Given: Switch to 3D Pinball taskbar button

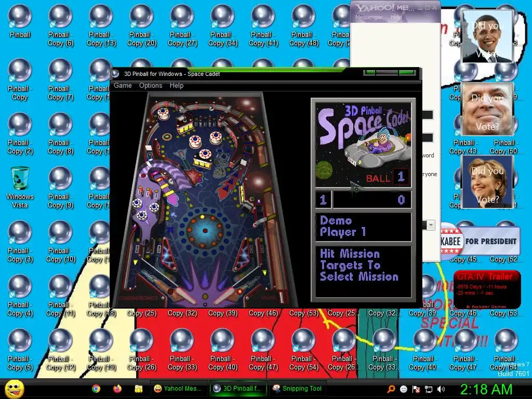Looking at the screenshot, I should [238, 389].
